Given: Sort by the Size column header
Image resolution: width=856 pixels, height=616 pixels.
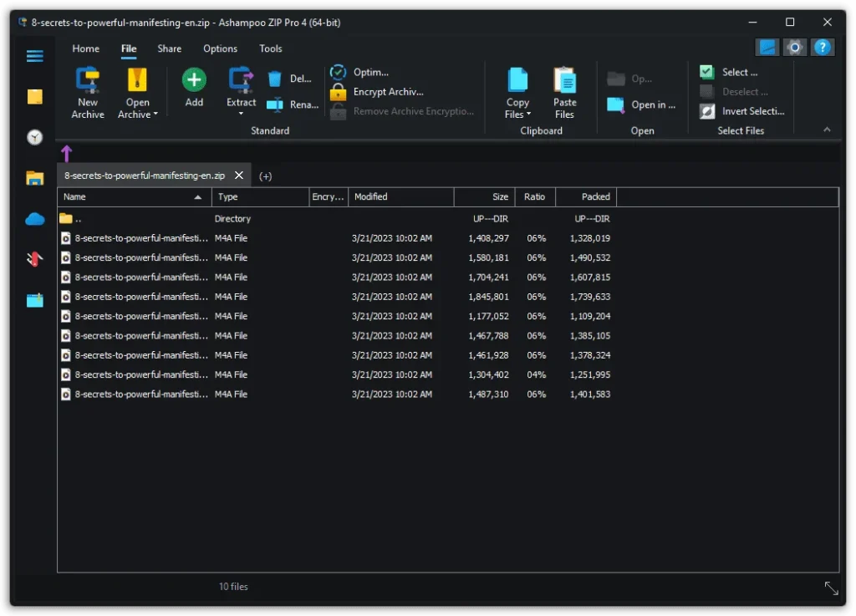Looking at the screenshot, I should (x=484, y=197).
